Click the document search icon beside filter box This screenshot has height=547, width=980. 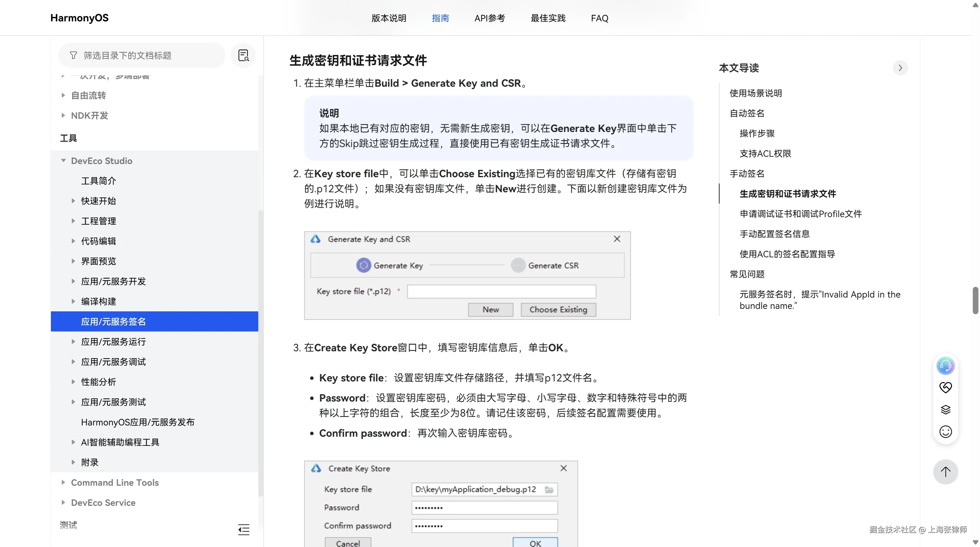[243, 56]
